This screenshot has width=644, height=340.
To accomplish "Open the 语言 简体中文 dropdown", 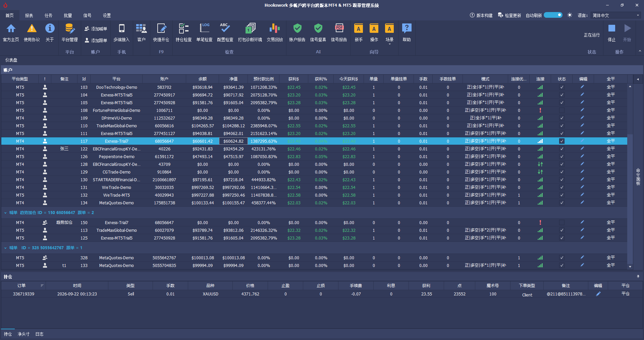I will pos(616,15).
